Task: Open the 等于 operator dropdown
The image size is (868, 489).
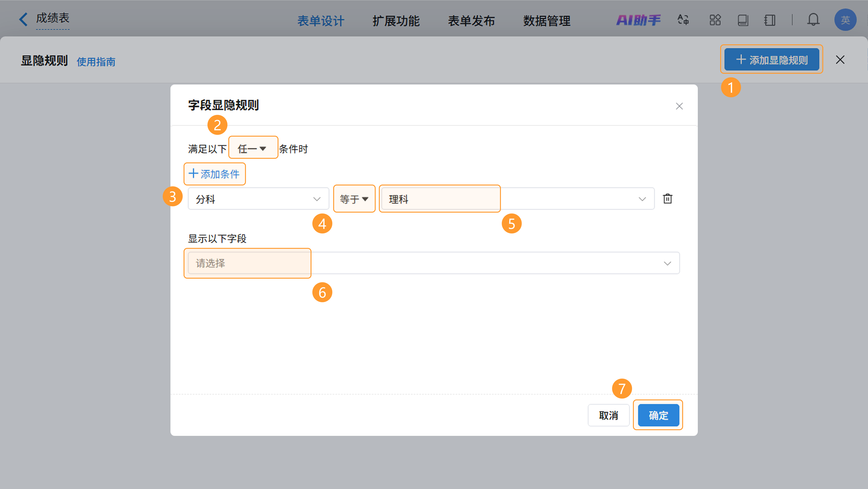Action: 354,199
